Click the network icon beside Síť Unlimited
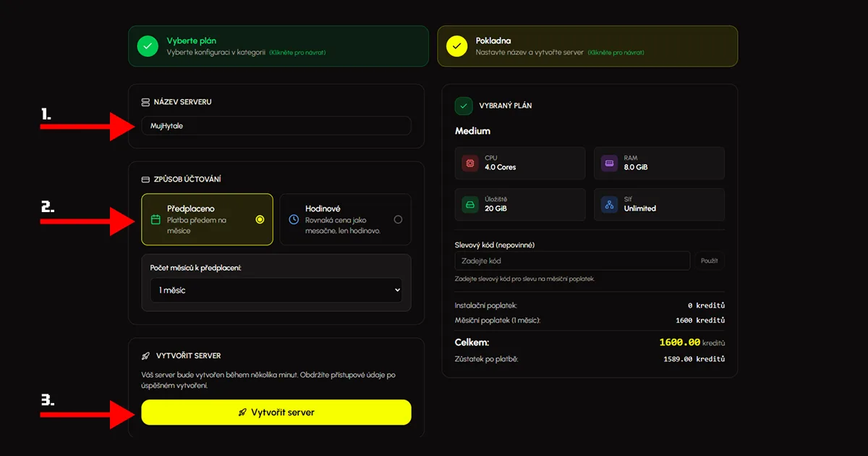 608,205
